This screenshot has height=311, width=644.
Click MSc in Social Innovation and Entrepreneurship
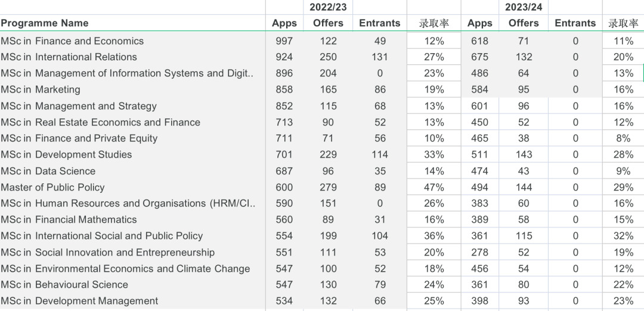(x=107, y=253)
